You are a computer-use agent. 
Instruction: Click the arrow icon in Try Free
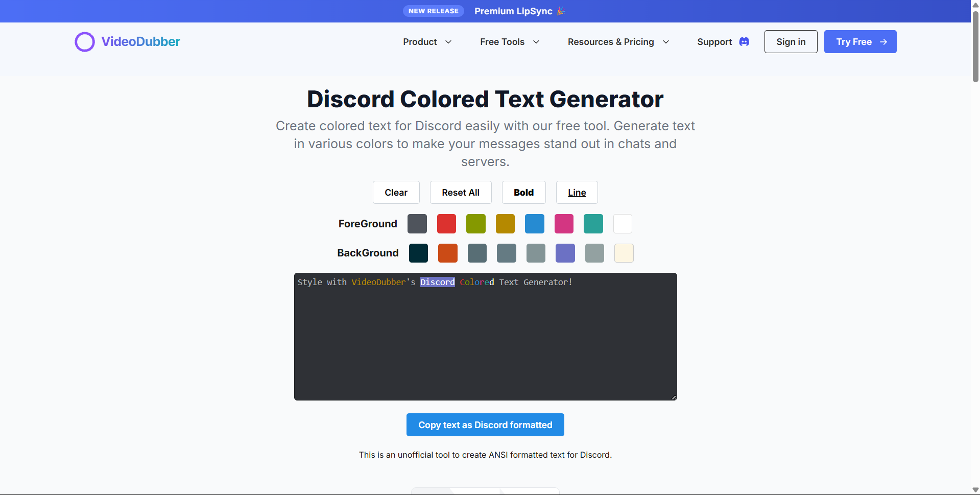[883, 42]
